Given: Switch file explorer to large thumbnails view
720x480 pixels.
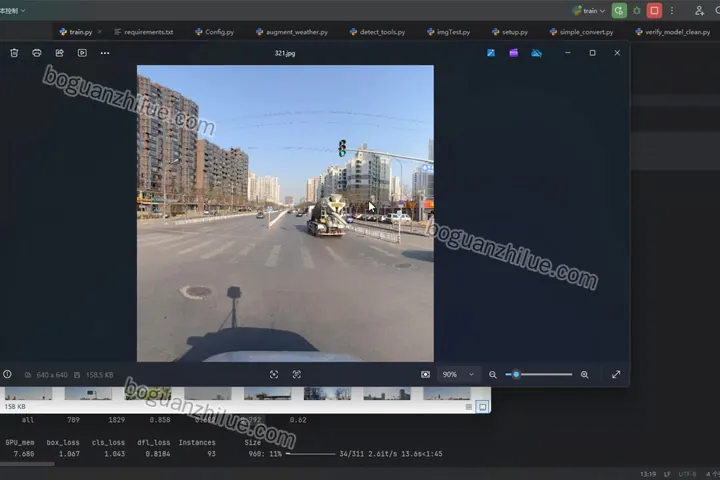Looking at the screenshot, I should click(483, 407).
